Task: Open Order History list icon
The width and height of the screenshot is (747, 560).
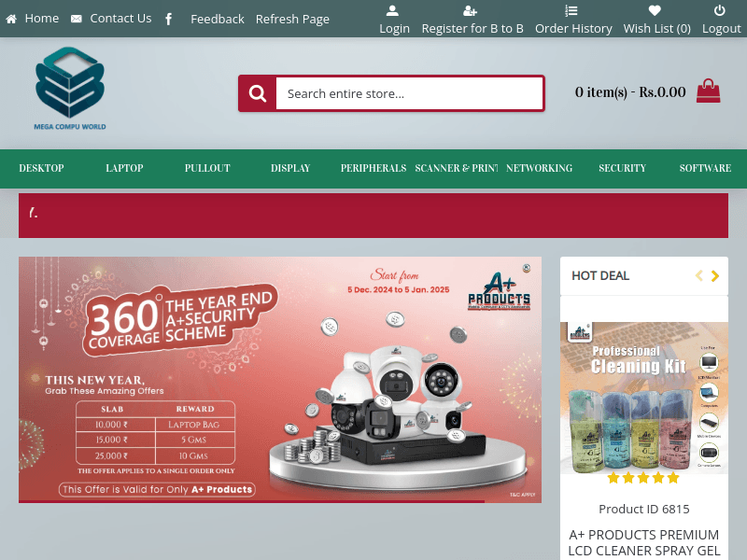Action: pos(571,11)
